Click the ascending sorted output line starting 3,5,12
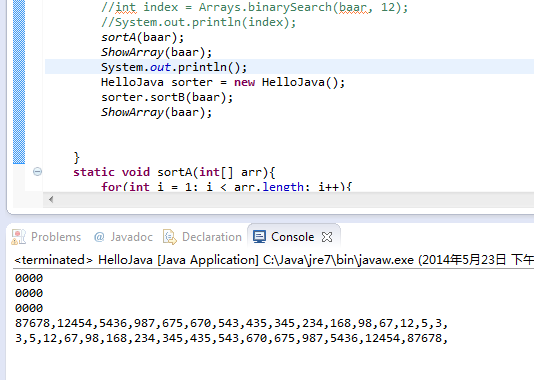This screenshot has height=380, width=534. 232,338
